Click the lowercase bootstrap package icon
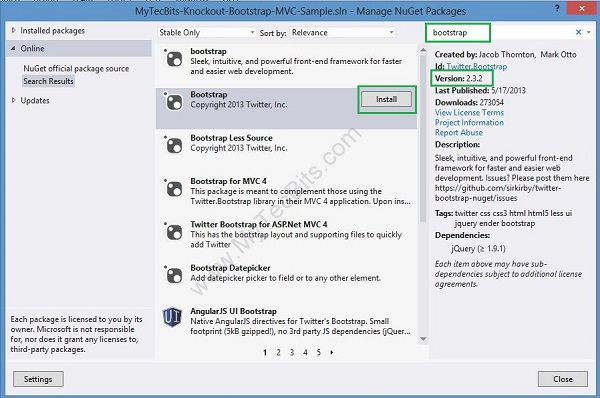The height and width of the screenshot is (398, 600). click(174, 59)
